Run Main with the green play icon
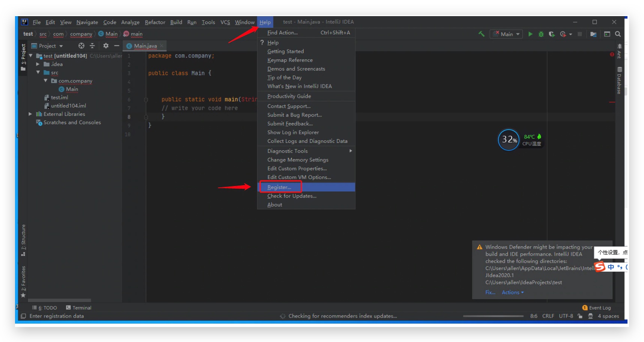644x342 pixels. (530, 34)
